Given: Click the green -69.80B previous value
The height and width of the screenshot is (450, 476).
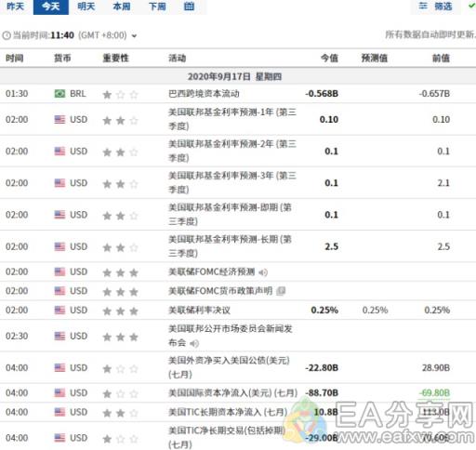Looking at the screenshot, I should coord(434,392).
